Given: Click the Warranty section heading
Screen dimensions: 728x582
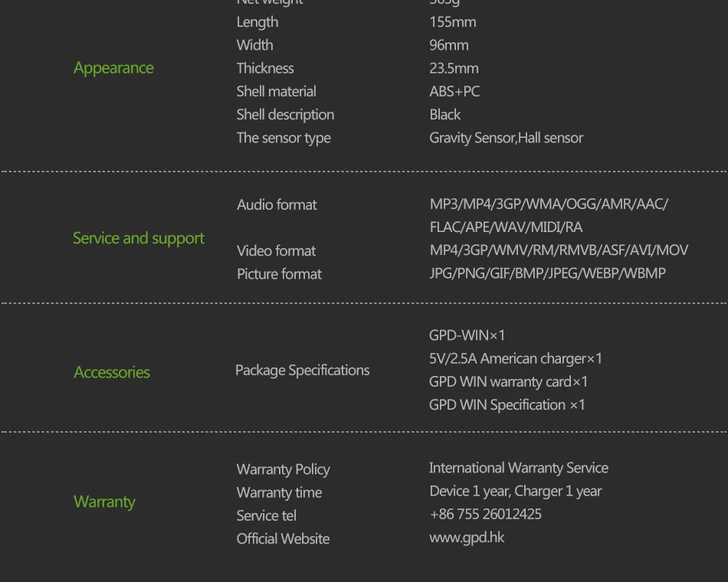Looking at the screenshot, I should point(104,502).
